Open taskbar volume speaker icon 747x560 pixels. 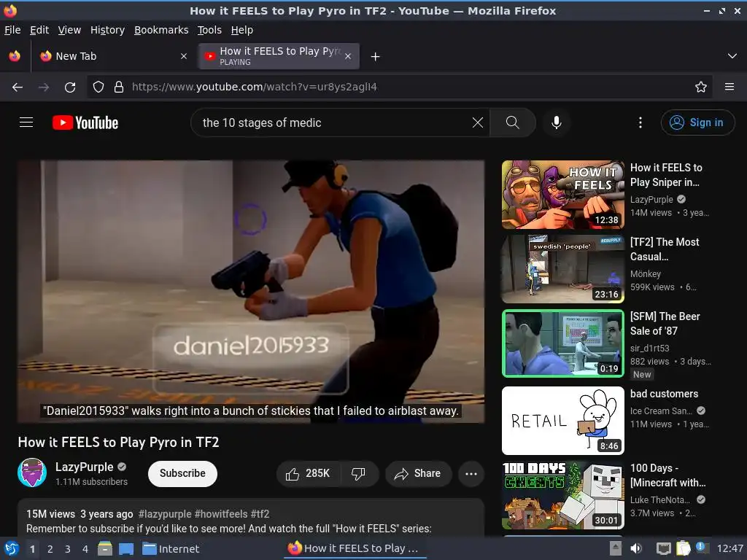635,548
